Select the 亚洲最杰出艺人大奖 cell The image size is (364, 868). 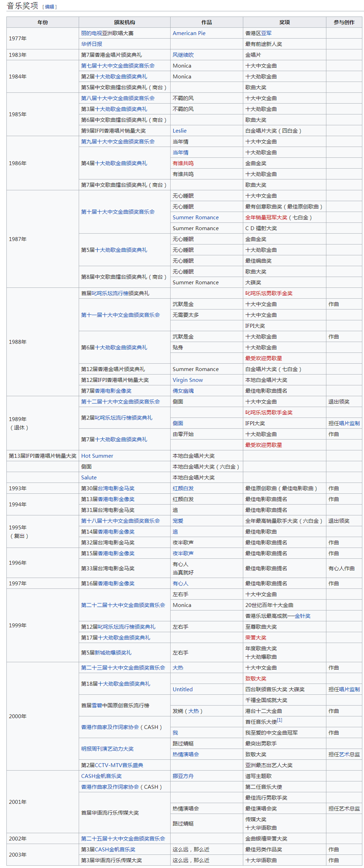tap(284, 765)
